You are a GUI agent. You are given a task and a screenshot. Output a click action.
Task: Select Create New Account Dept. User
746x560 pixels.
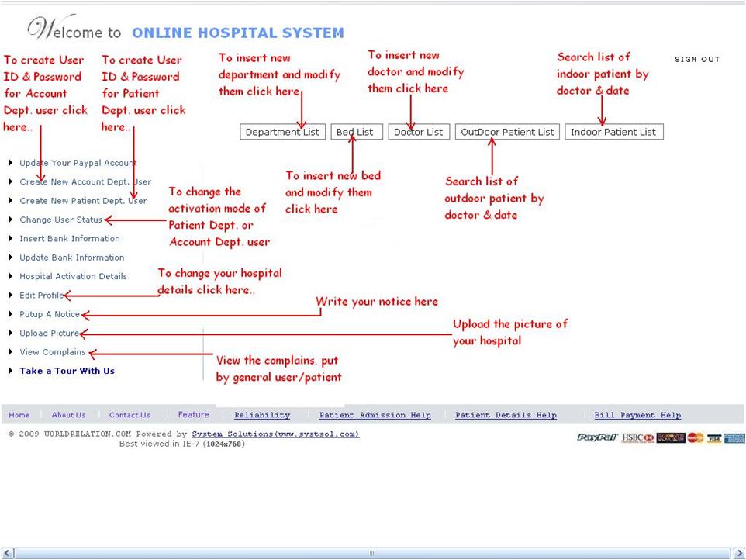(85, 181)
